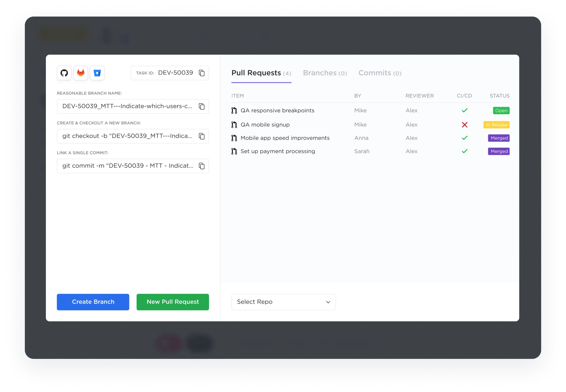The image size is (566, 392).
Task: Switch to the Pull Requests tab
Action: click(261, 73)
